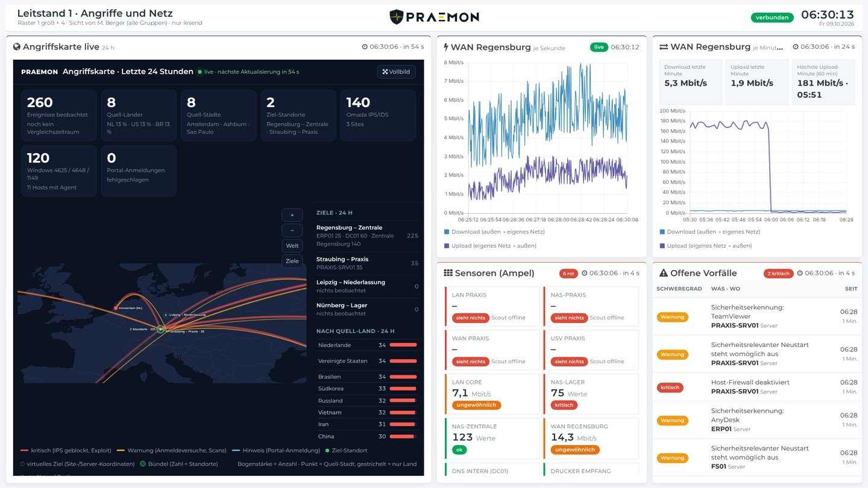Click the map zoom-in plus button
This screenshot has width=868, height=488.
[x=292, y=215]
